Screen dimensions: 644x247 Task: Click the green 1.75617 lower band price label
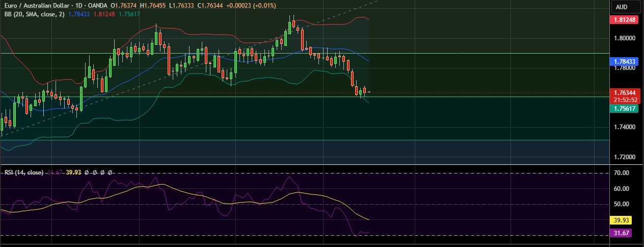click(x=624, y=109)
